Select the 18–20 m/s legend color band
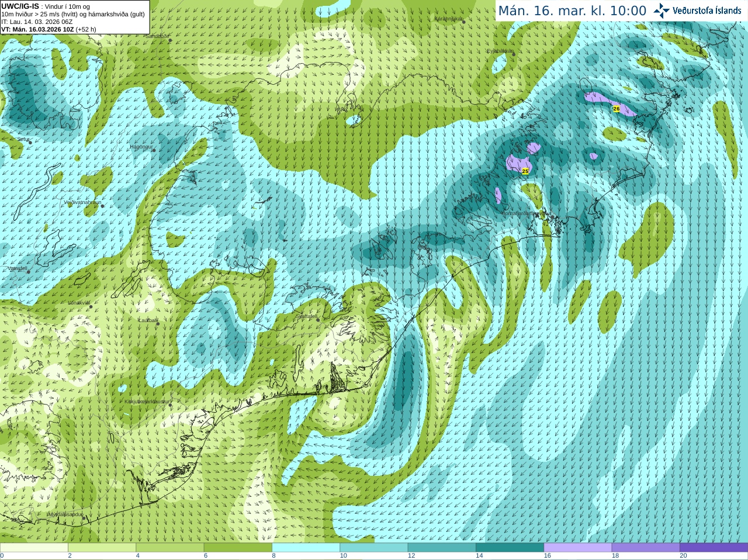Screen dimensions: 748x560 coord(646,548)
